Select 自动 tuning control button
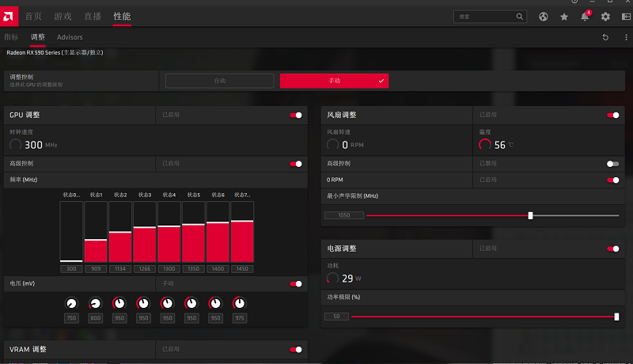Image resolution: width=633 pixels, height=364 pixels. click(x=220, y=81)
